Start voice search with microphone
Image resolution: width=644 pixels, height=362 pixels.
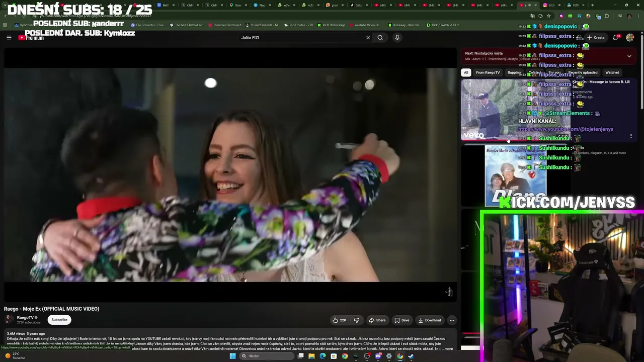click(x=397, y=37)
